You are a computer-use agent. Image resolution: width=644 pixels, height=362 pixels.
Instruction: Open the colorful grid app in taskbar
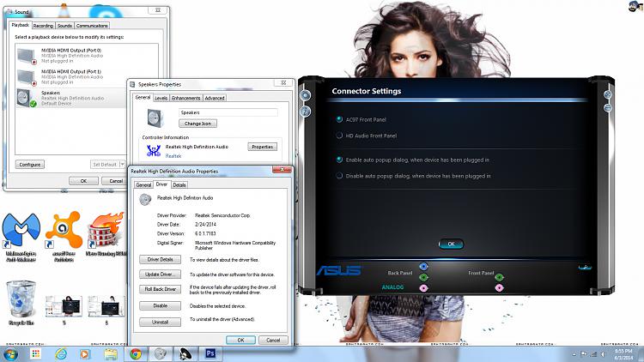[x=36, y=353]
